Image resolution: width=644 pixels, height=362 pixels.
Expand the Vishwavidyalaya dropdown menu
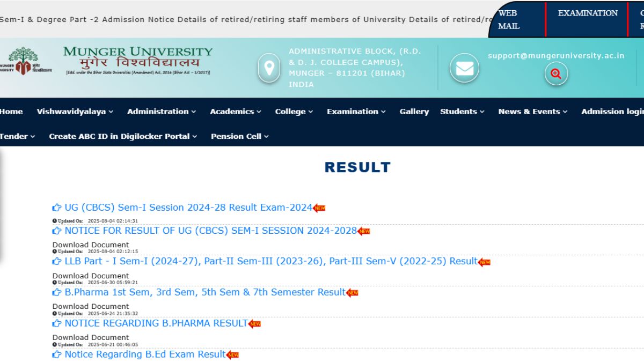pyautogui.click(x=75, y=112)
